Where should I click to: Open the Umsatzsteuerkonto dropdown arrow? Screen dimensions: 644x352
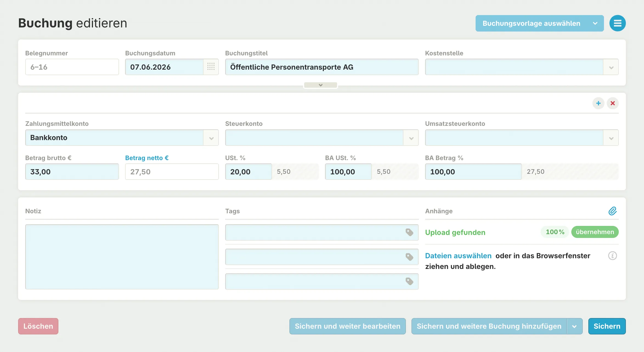[x=611, y=138]
